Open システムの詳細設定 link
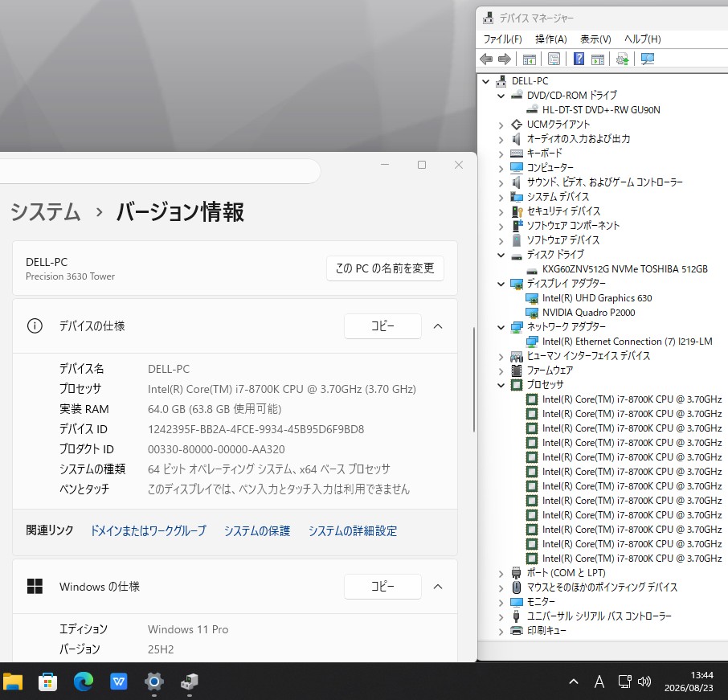728x700 pixels. pyautogui.click(x=353, y=531)
